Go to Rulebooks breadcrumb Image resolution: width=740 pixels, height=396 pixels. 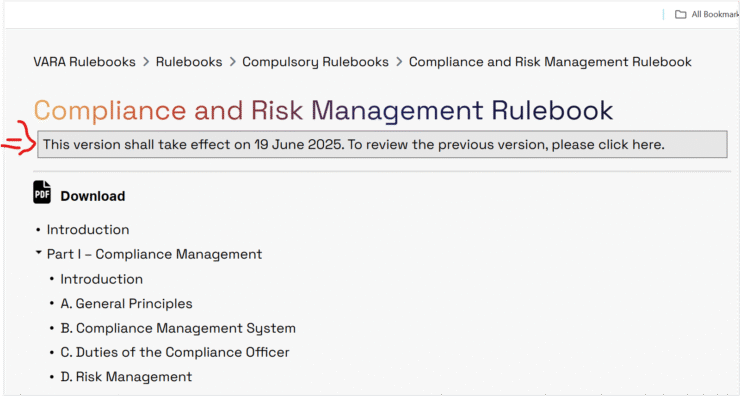189,62
